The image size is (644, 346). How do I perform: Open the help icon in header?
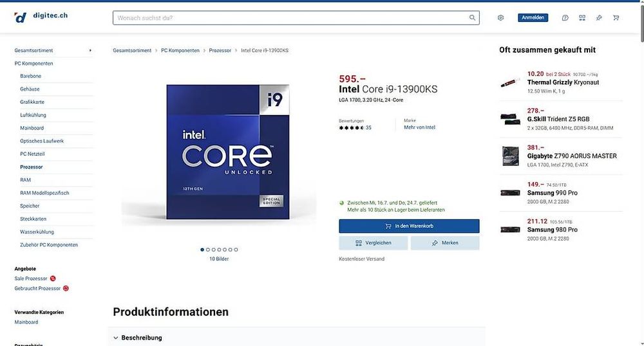coord(565,17)
